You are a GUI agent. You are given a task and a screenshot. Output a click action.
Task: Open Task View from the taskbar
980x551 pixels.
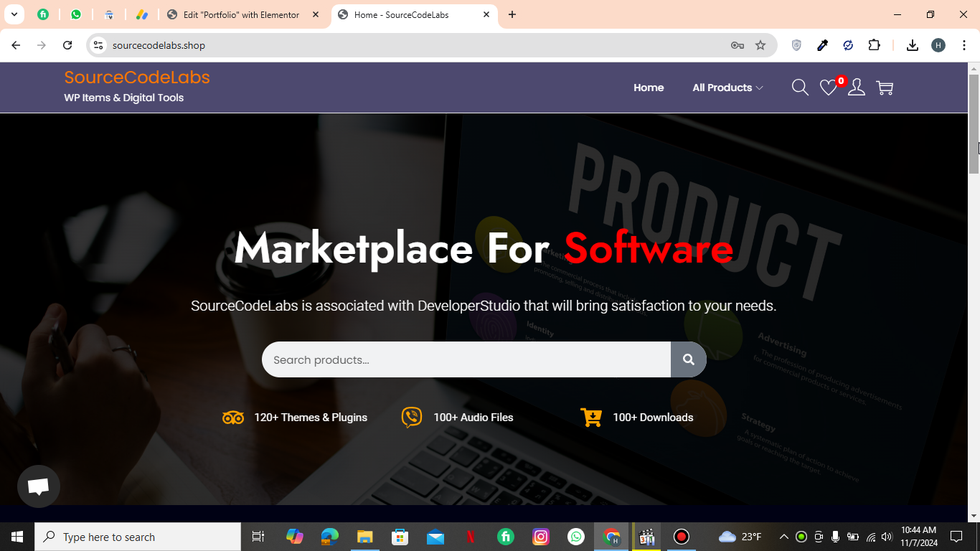click(258, 537)
